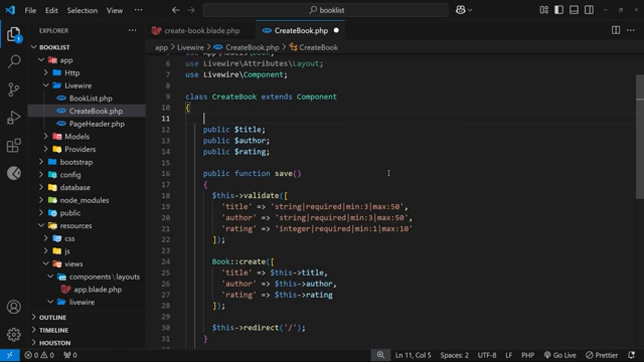Open the Search view in activity bar
The width and height of the screenshot is (644, 362).
14,62
